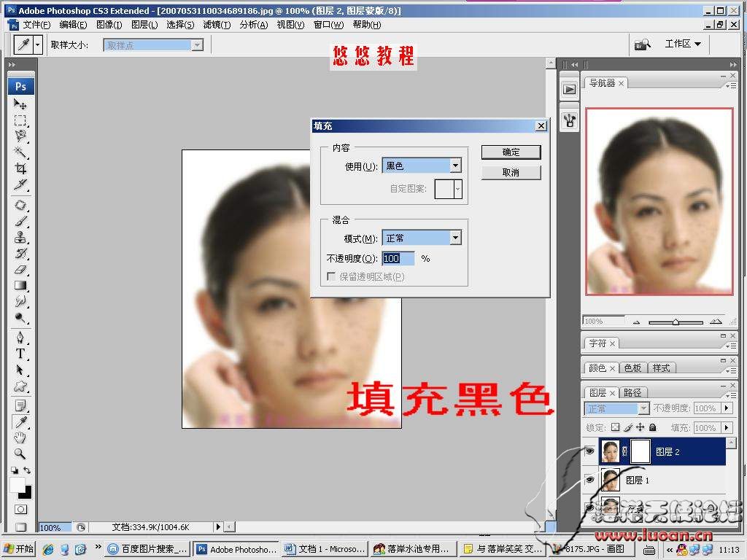The width and height of the screenshot is (747, 560).
Task: Select the History Brush tool
Action: tap(20, 253)
